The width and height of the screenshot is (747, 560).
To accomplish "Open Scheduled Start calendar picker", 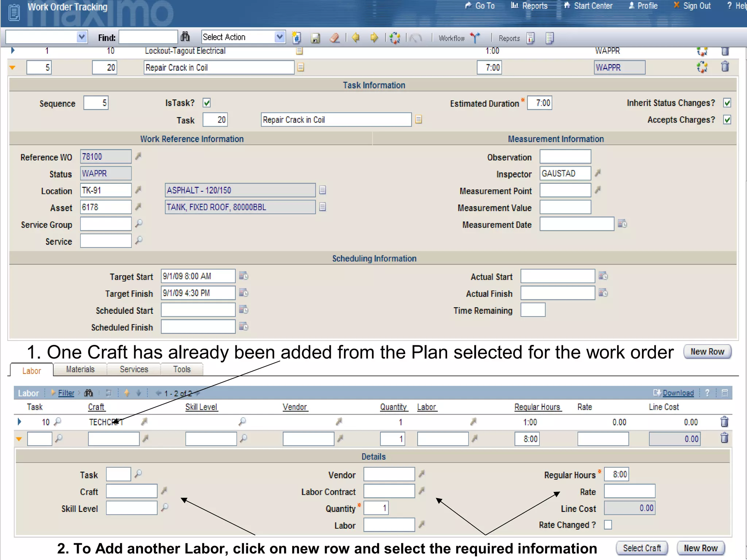I will pyautogui.click(x=244, y=309).
